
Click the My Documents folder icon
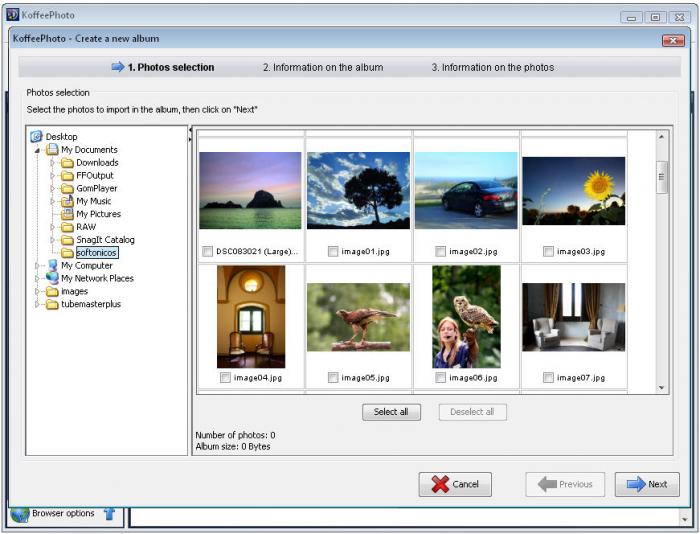tap(52, 149)
